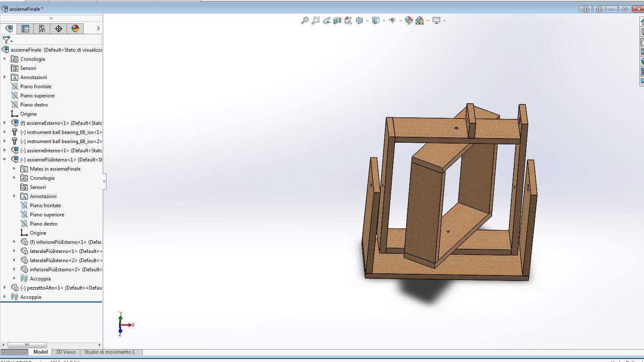Viewport: 644px width, 362px height.
Task: Collapse the assiemePiùInterno<1> subassembly
Action: [5, 159]
